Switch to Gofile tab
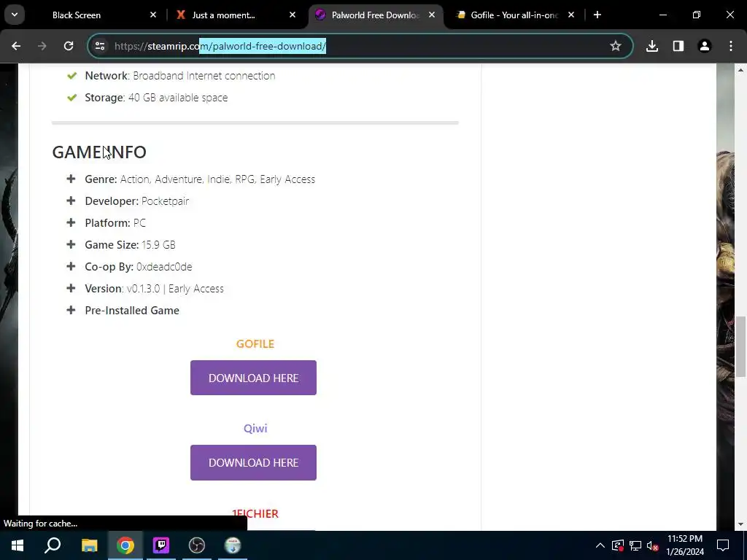The width and height of the screenshot is (747, 560). click(x=514, y=15)
